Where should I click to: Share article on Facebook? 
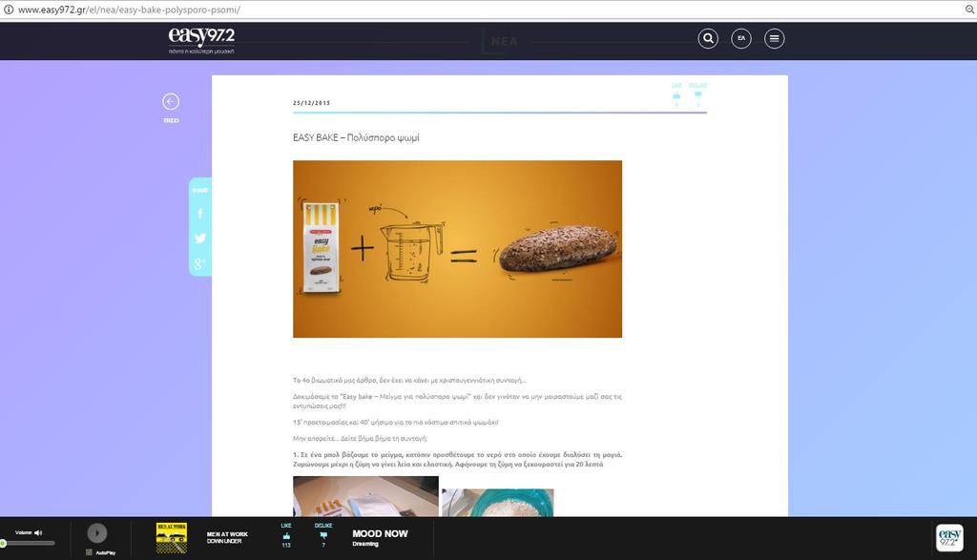tap(200, 214)
